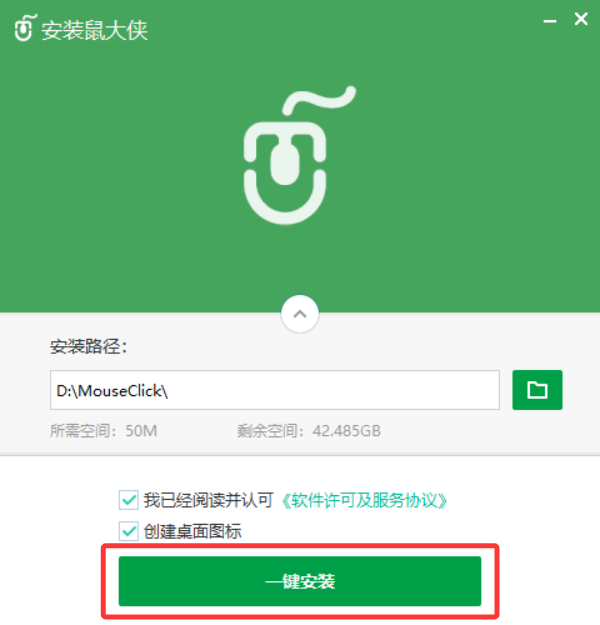Viewport: 600px width, 625px height.
Task: Focus the D:\MouseClick\ install path field
Action: point(275,390)
